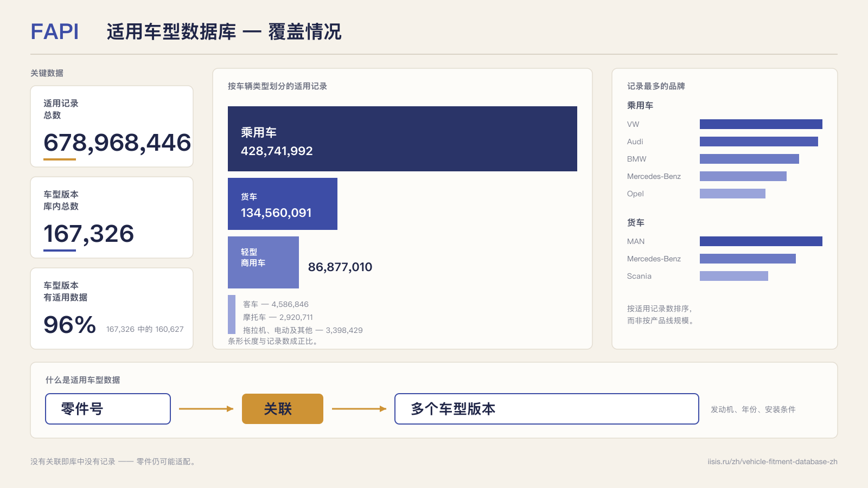This screenshot has width=868, height=488.
Task: Select the 拖拉机、电动及其他 — 3,398,429 line
Action: (303, 330)
